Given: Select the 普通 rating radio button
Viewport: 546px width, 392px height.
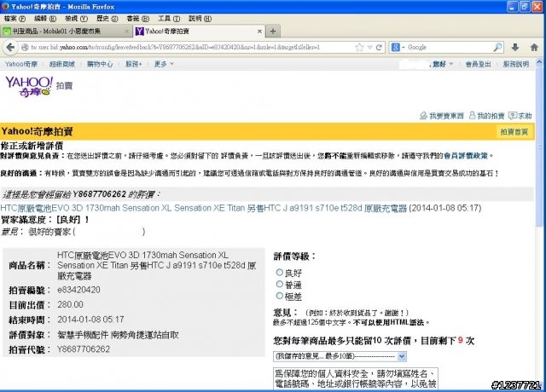Looking at the screenshot, I should 279,284.
